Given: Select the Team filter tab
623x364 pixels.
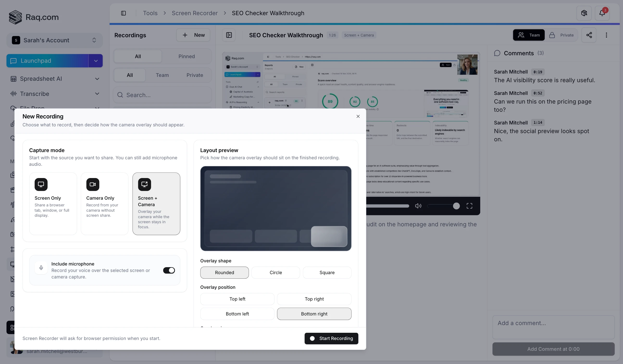Looking at the screenshot, I should tap(162, 75).
